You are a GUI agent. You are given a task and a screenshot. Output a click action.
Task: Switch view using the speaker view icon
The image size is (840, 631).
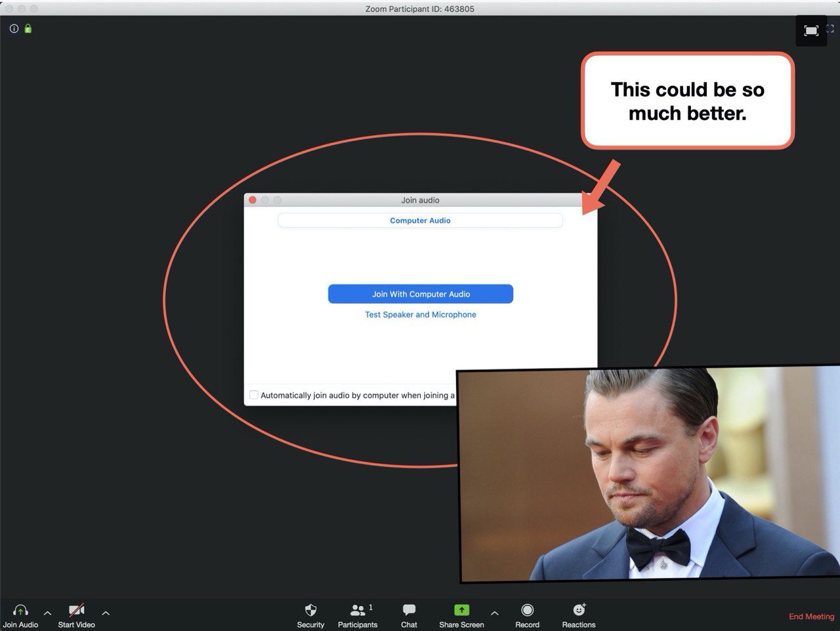point(811,30)
